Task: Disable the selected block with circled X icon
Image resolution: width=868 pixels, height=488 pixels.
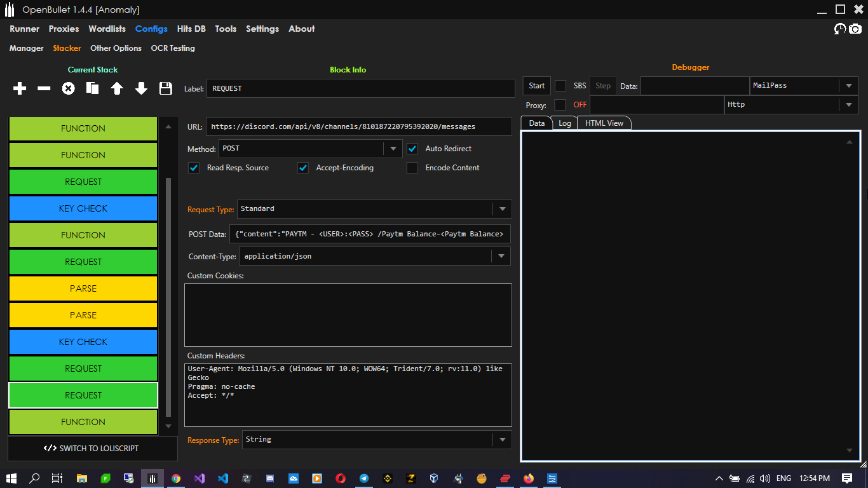Action: click(x=68, y=88)
